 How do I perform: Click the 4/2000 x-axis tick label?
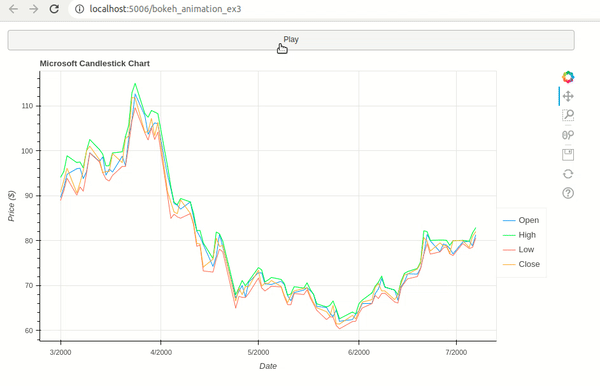(x=161, y=352)
